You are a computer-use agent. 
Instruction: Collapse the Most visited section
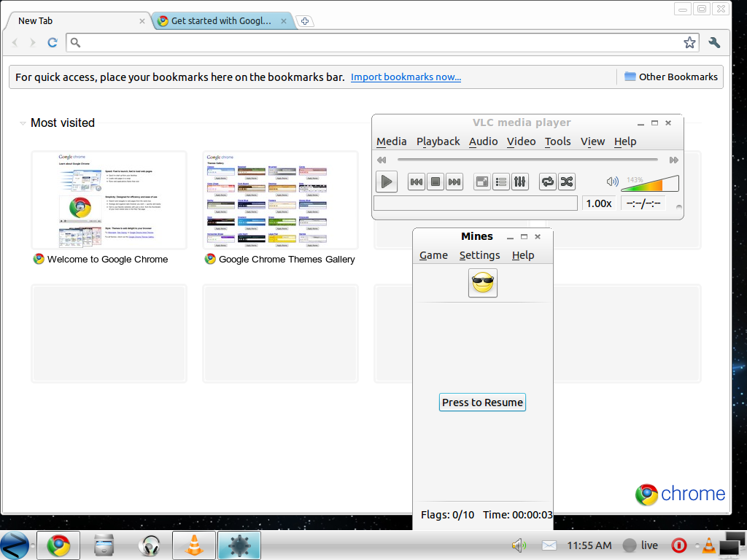23,123
